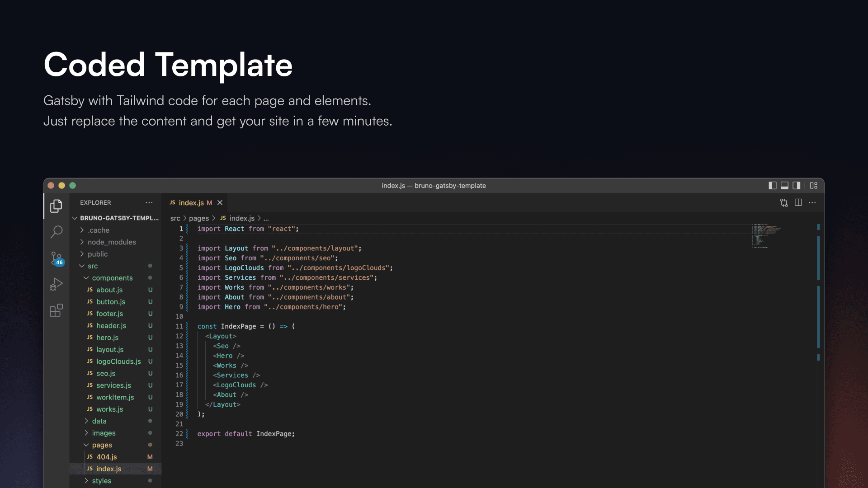The height and width of the screenshot is (488, 868).
Task: Collapse the BRUNO-GATSBY-TEMPL... root folder
Action: point(116,218)
